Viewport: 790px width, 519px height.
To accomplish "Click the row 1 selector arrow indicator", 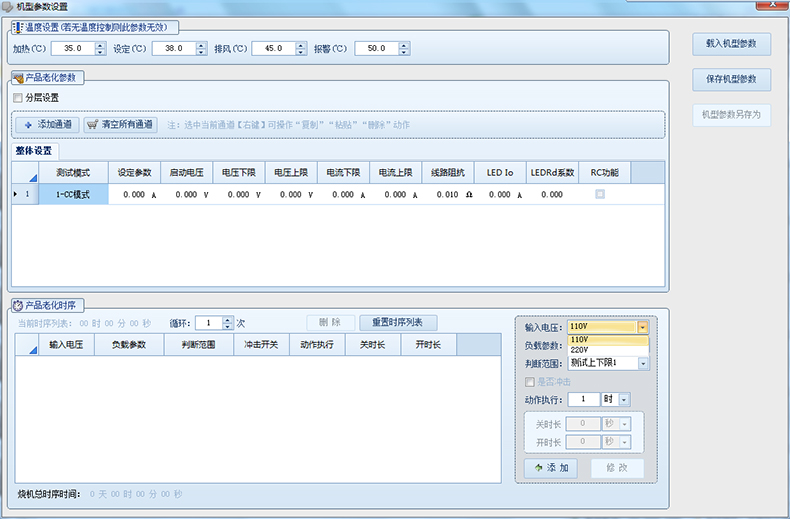I will [15, 194].
